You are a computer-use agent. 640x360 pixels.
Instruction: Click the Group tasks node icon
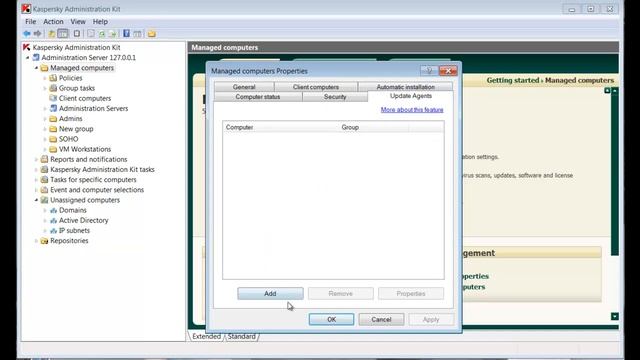[53, 88]
